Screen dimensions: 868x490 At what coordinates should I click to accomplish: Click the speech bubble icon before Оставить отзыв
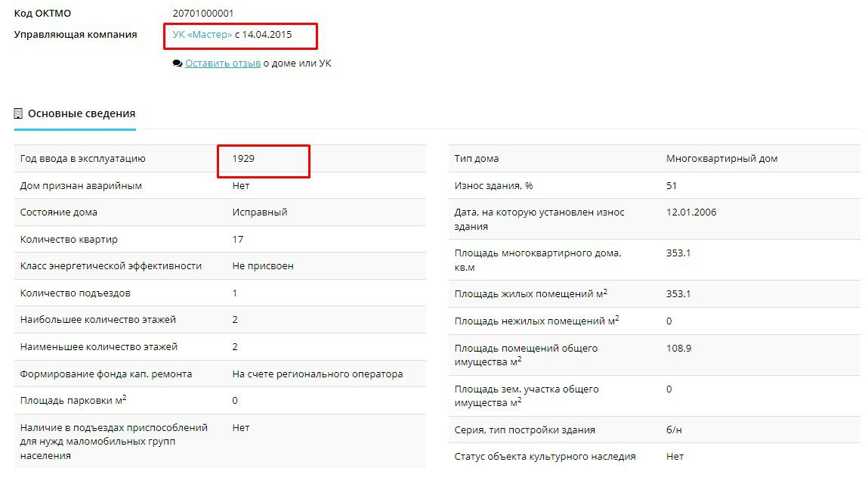click(177, 64)
